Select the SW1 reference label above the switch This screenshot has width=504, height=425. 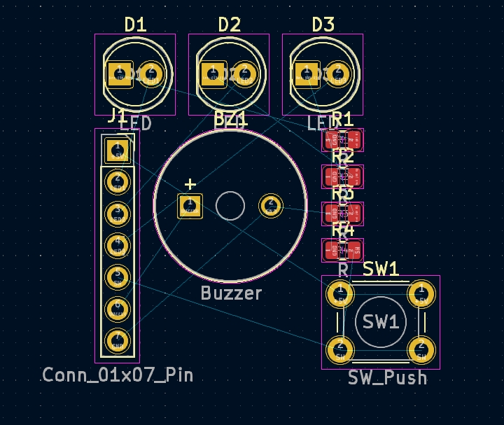pyautogui.click(x=381, y=269)
